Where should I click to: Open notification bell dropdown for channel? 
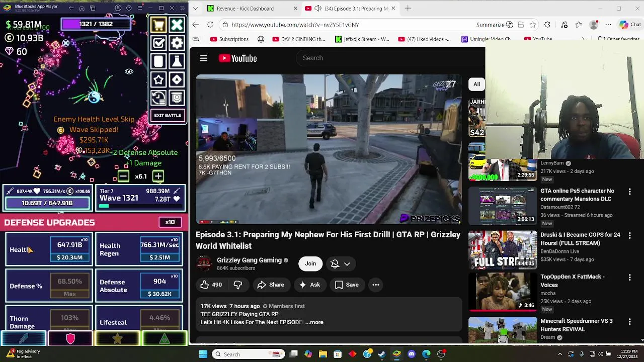pos(341,264)
